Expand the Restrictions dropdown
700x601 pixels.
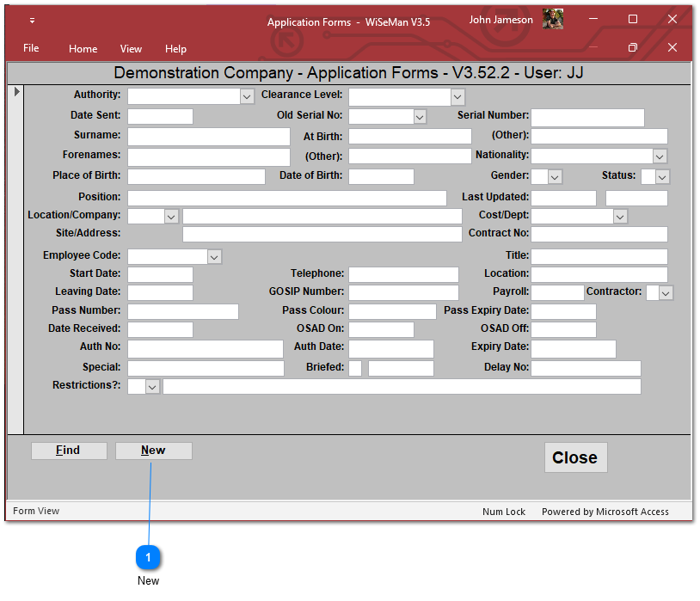[x=152, y=388]
